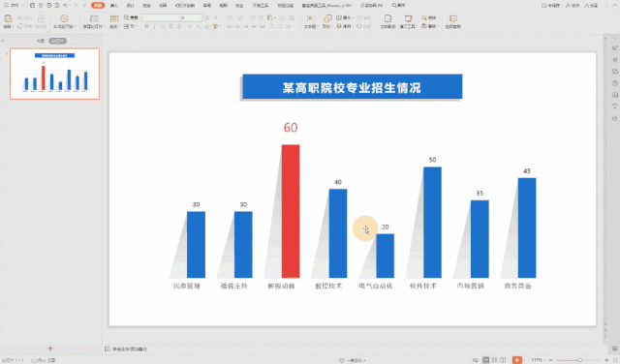Screen dimensions: 620x364
Task: Toggle Strikethrough formatting
Action: [170, 26]
